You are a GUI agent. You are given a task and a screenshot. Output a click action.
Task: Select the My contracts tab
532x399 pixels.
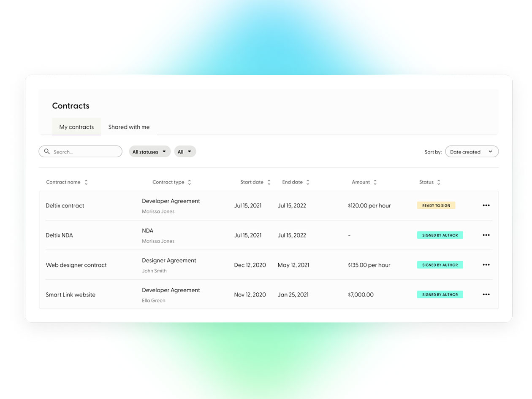click(x=76, y=127)
